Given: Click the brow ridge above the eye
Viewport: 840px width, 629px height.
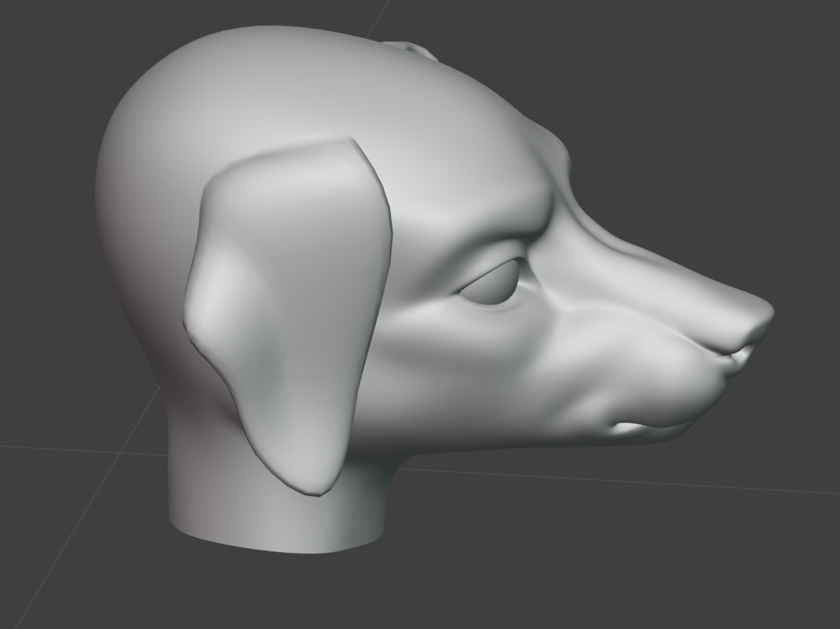Looking at the screenshot, I should [x=498, y=237].
